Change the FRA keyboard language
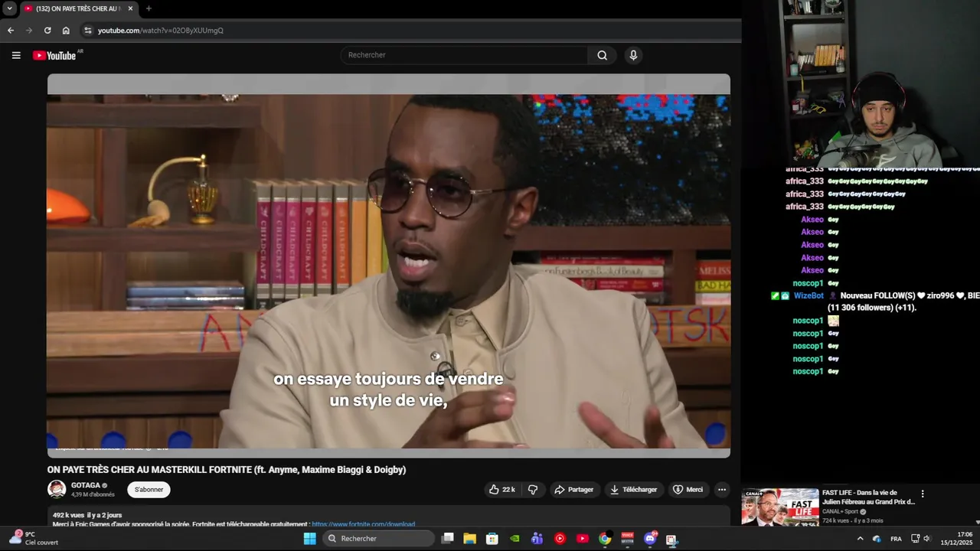Image resolution: width=980 pixels, height=551 pixels. tap(896, 539)
